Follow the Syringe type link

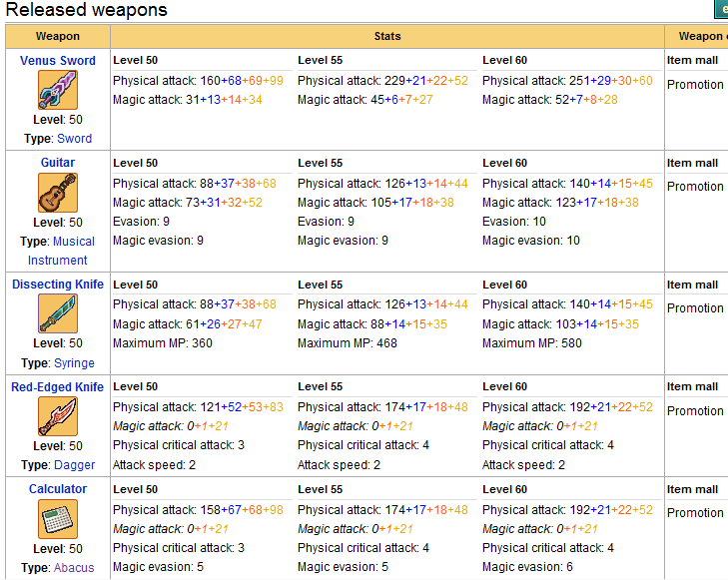click(76, 363)
